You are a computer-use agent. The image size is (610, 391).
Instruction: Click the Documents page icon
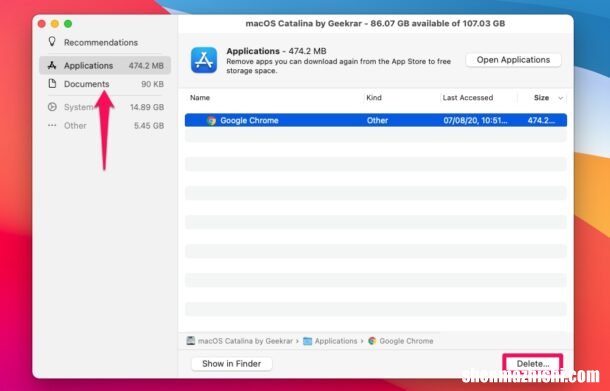[52, 84]
